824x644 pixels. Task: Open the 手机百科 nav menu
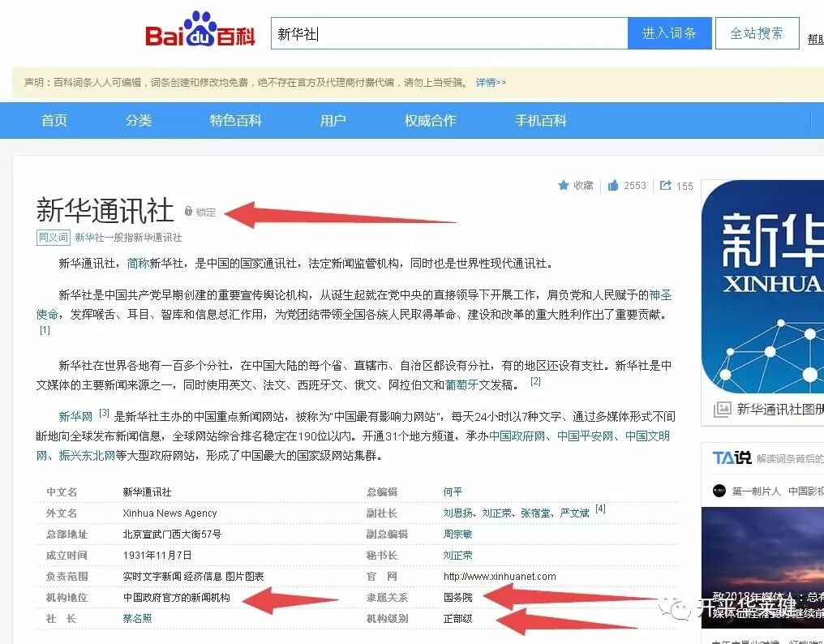(x=541, y=120)
